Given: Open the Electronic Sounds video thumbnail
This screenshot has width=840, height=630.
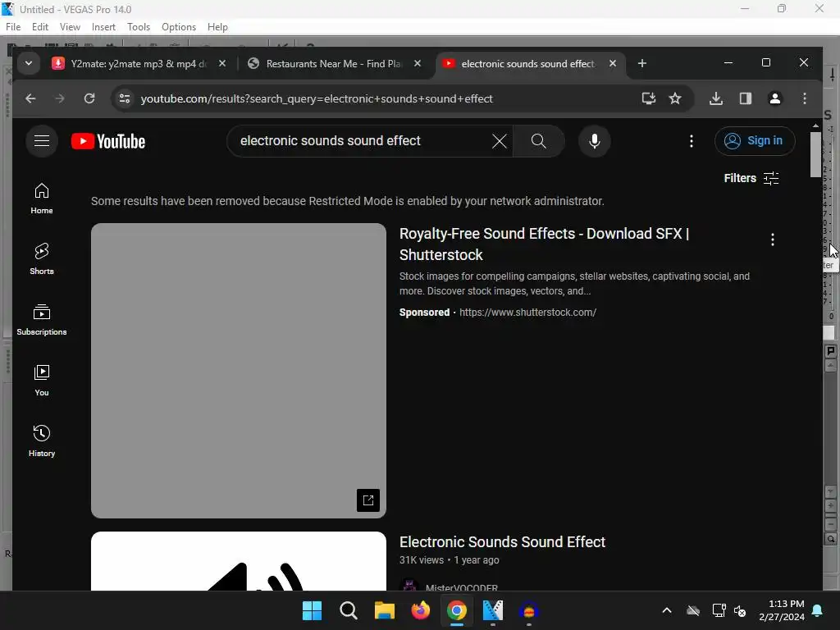Looking at the screenshot, I should pos(239,561).
